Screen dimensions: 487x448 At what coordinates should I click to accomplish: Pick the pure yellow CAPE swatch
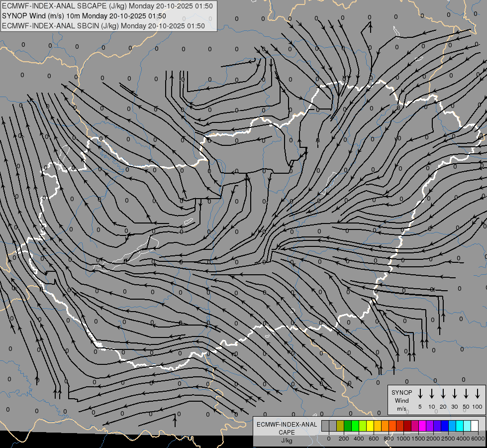370,426
